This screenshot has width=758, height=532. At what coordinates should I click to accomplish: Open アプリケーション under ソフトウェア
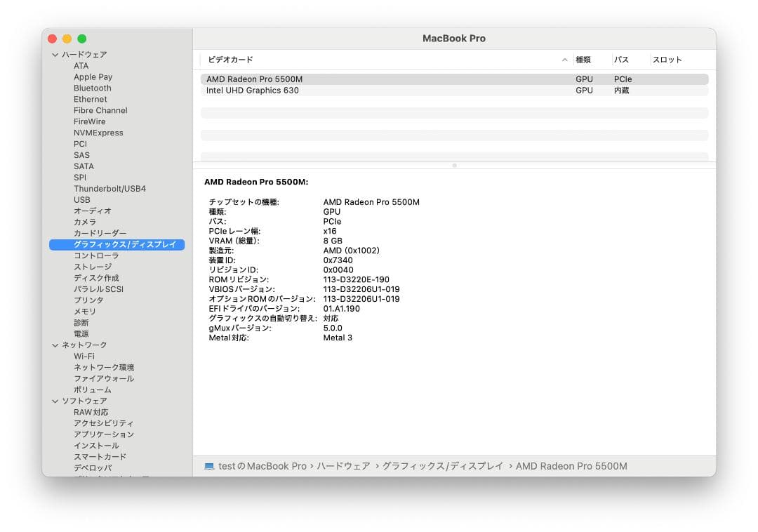(102, 434)
